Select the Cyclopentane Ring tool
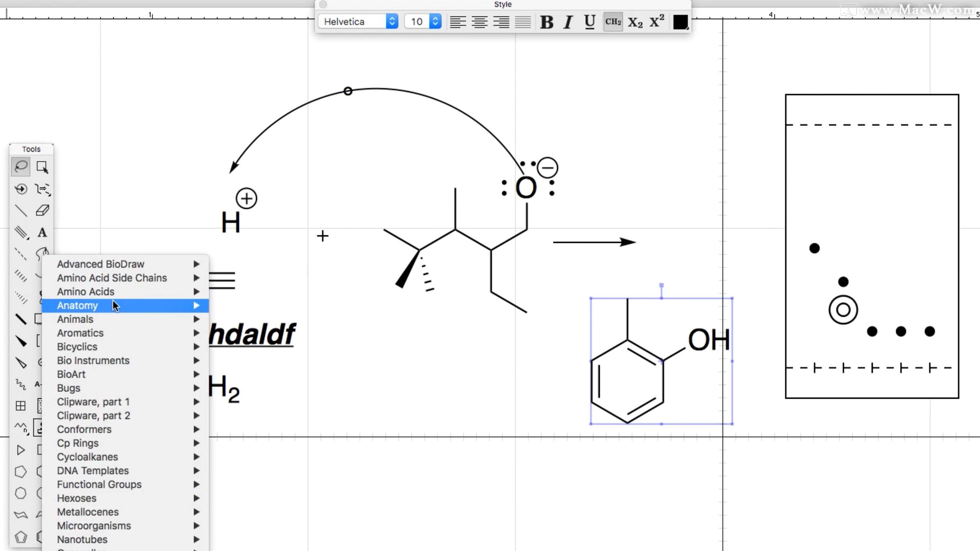Image resolution: width=980 pixels, height=551 pixels. [21, 471]
